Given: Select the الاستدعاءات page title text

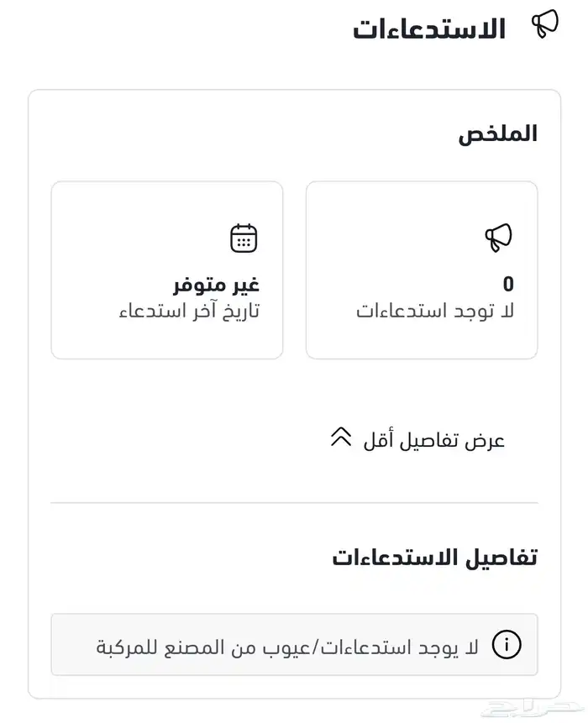Looking at the screenshot, I should [x=428, y=29].
